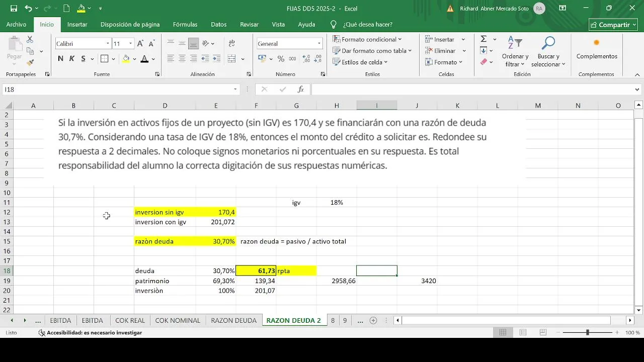Image resolution: width=644 pixels, height=362 pixels.
Task: Apply accounting number format
Action: (x=262, y=59)
